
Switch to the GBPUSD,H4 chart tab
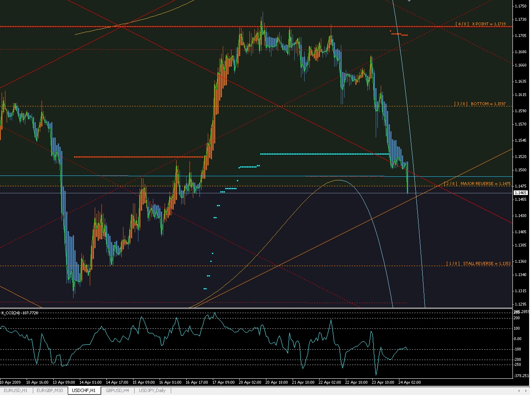(x=117, y=391)
